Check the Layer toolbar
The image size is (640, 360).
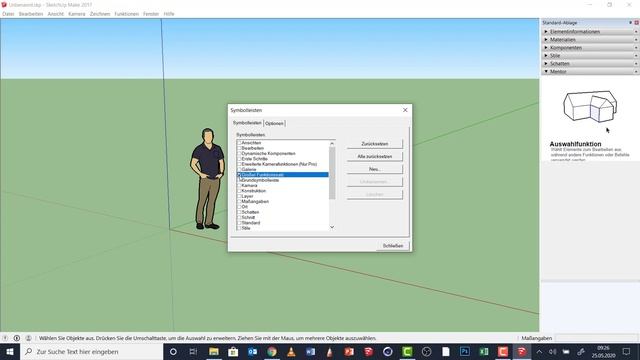click(239, 196)
